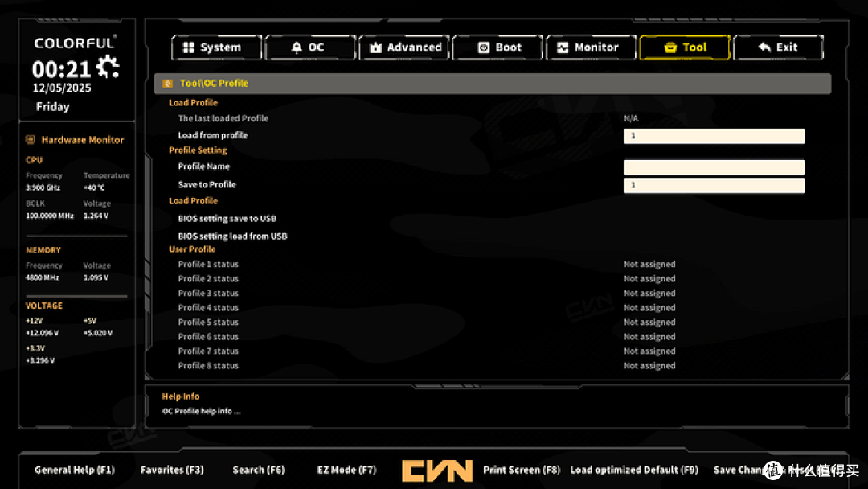
Task: Open the Monitor tab
Action: coord(592,47)
